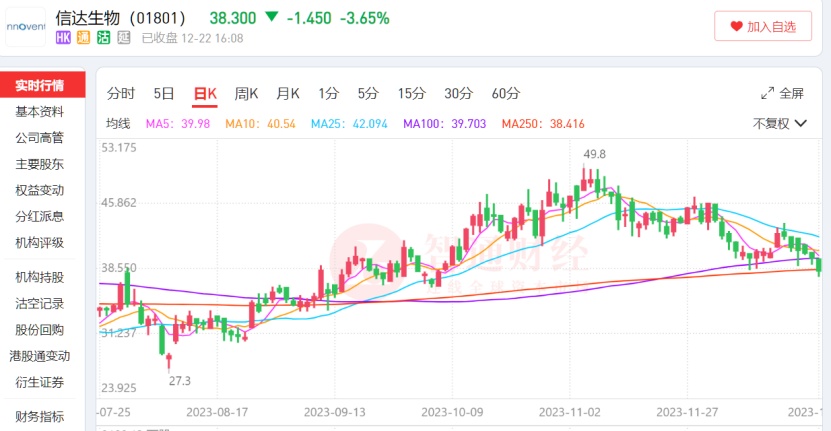Image resolution: width=831 pixels, height=431 pixels.
Task: Open 分红派息 in the sidebar
Action: (40, 216)
